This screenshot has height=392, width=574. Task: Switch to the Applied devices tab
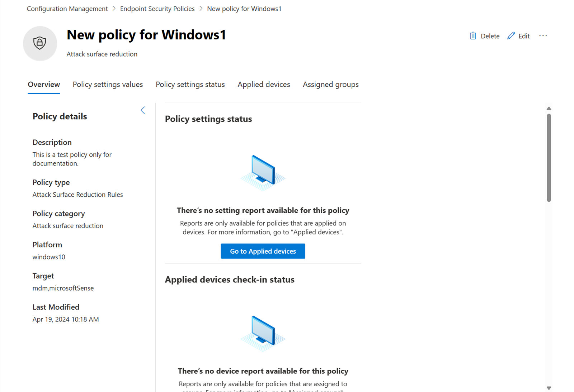pyautogui.click(x=264, y=85)
